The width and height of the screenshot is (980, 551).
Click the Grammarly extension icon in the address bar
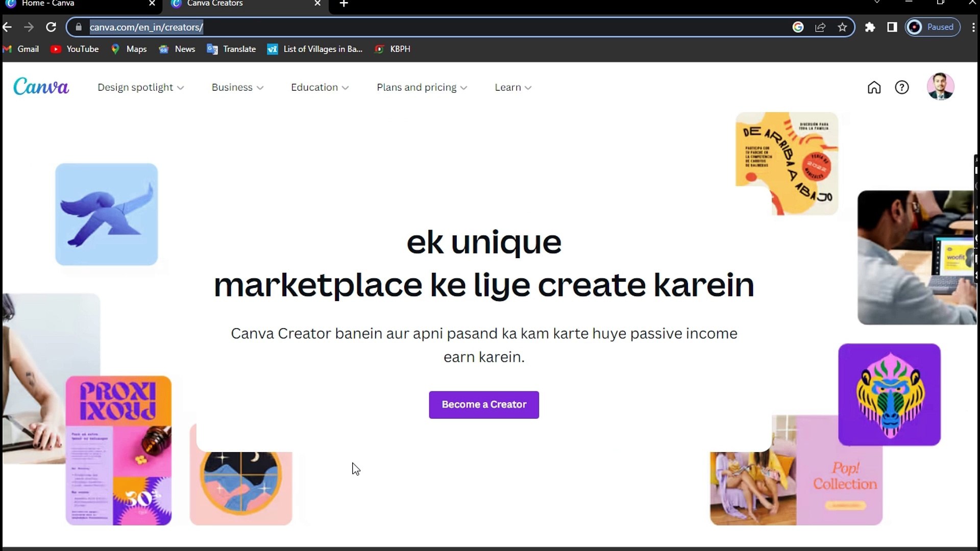[798, 27]
